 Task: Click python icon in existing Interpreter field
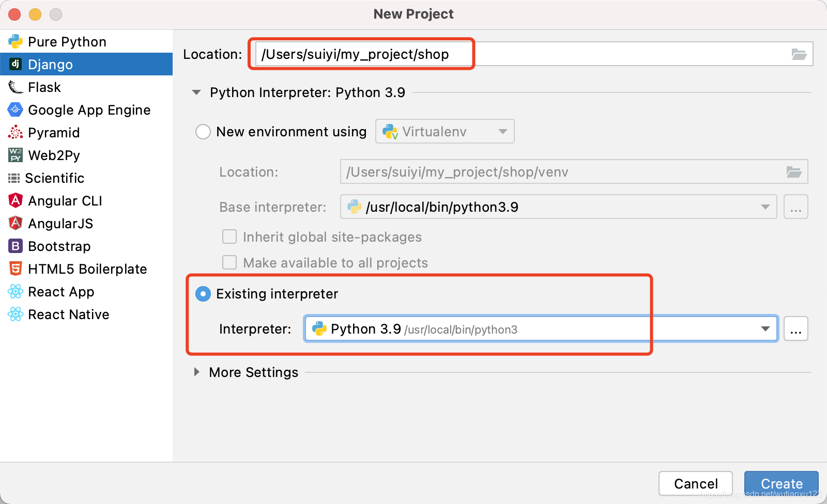point(319,329)
